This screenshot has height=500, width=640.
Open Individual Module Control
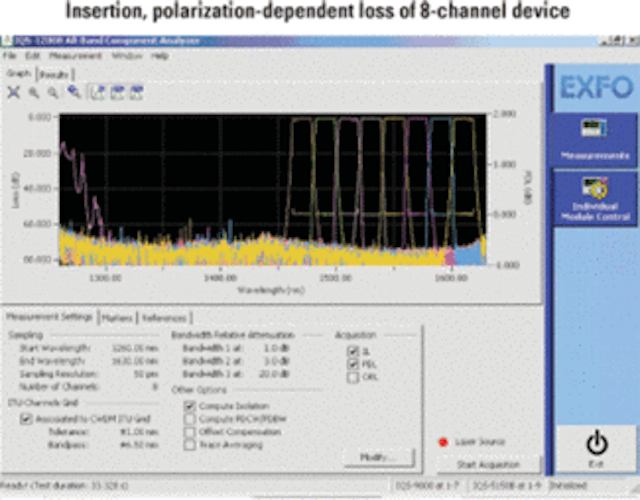(x=595, y=198)
